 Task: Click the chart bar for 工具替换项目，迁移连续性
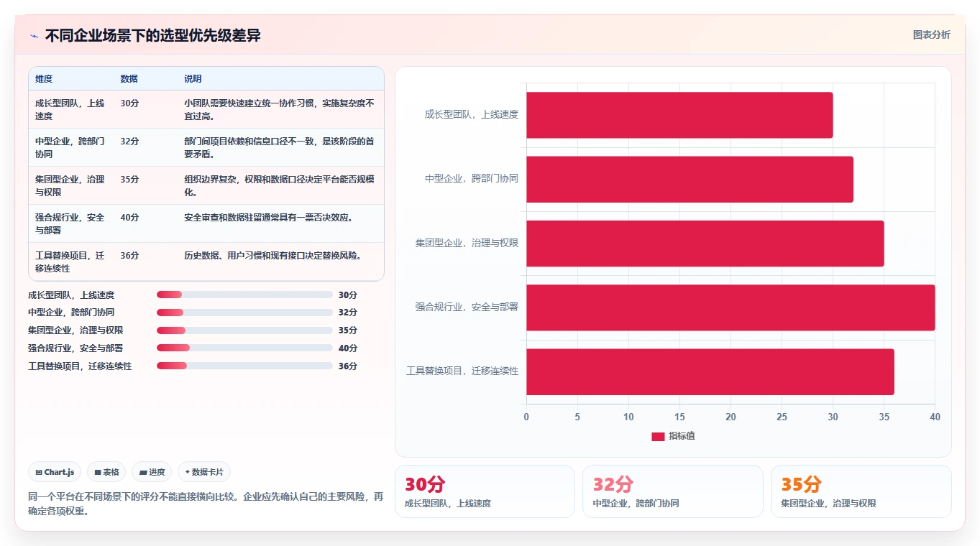[x=710, y=371]
